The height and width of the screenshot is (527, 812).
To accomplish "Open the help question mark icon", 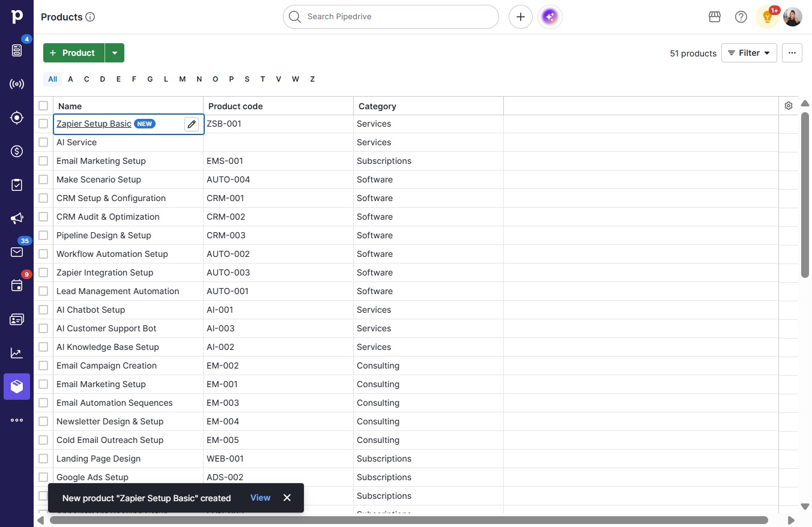I will click(741, 17).
